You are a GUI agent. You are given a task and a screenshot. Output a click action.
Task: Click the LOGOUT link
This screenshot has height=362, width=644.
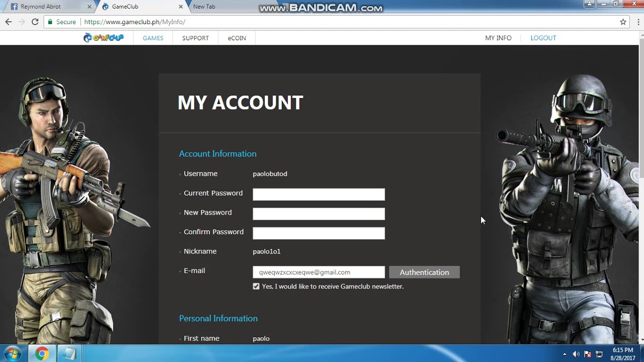pos(543,38)
